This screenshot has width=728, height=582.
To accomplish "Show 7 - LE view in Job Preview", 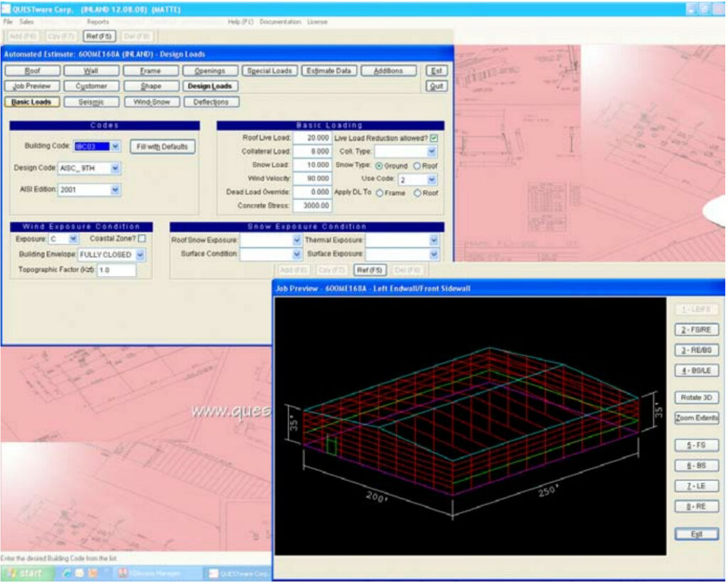I will 697,486.
